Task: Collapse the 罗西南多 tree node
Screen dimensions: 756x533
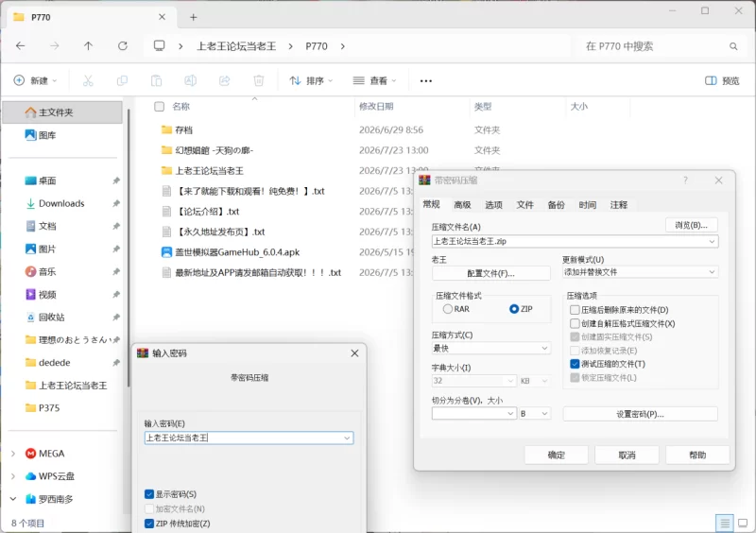Action: click(x=13, y=499)
